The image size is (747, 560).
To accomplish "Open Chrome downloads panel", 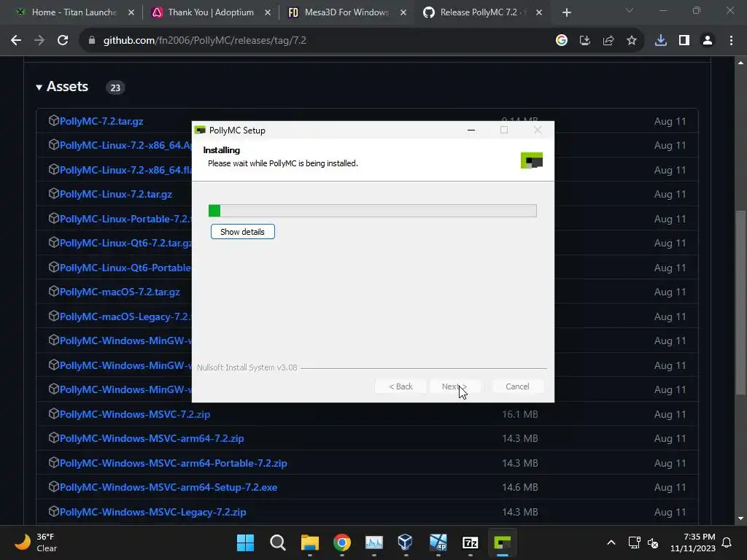I will [x=661, y=41].
